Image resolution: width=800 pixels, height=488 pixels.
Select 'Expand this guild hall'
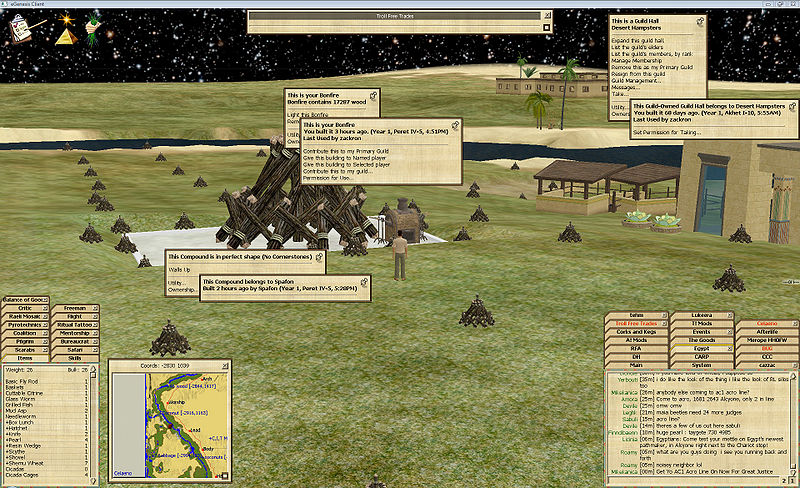point(638,40)
